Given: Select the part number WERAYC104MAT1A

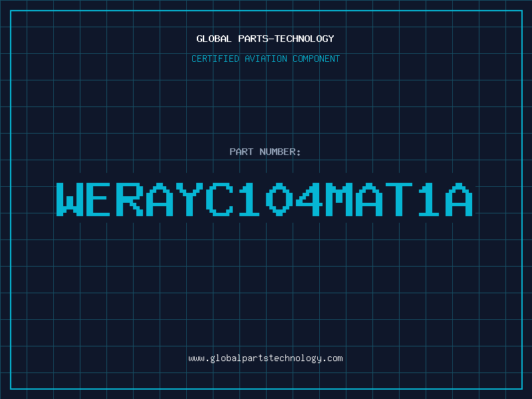Looking at the screenshot, I should [265, 199].
